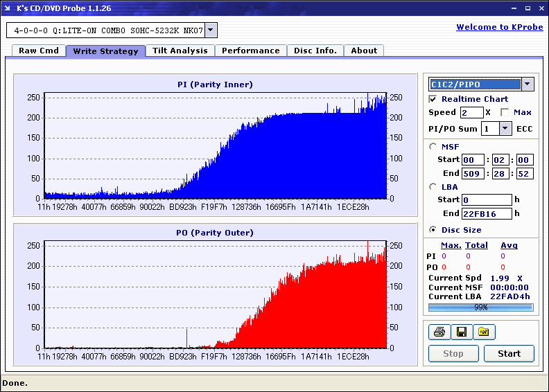The width and height of the screenshot is (549, 392).
Task: Select the Disc Size radio button
Action: (433, 230)
